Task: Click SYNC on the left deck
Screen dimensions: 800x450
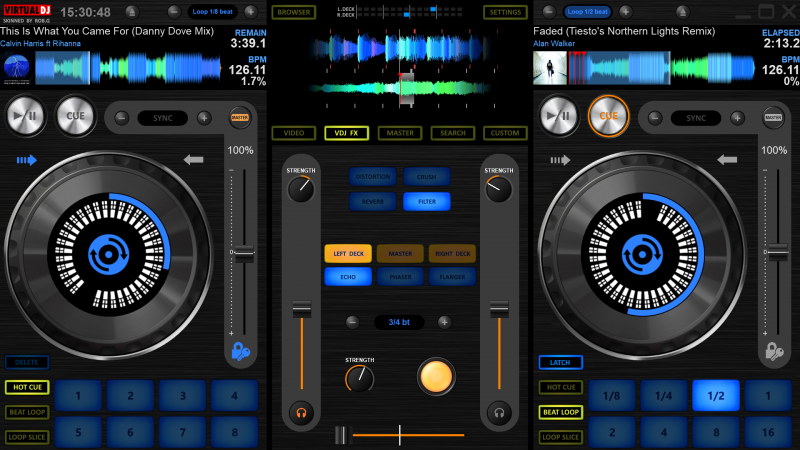Action: (x=163, y=118)
